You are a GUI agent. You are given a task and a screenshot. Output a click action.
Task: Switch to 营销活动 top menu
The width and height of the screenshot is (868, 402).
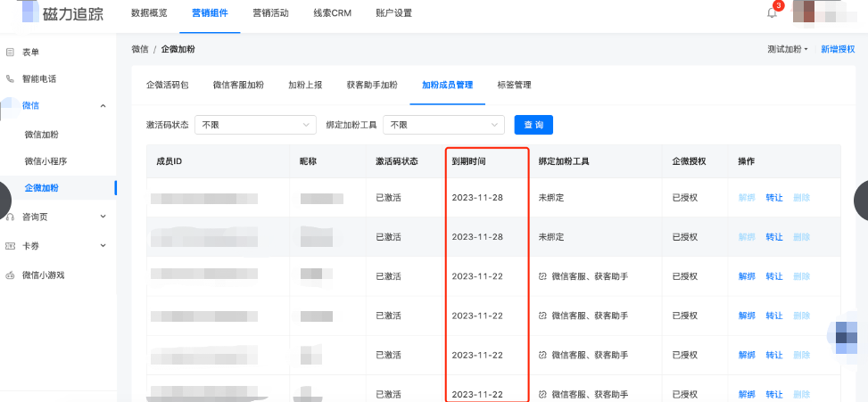click(x=270, y=13)
